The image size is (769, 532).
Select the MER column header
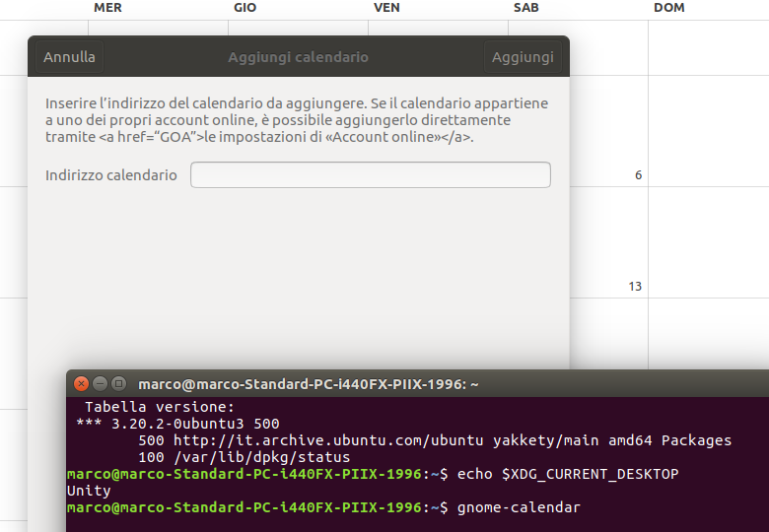tap(107, 8)
